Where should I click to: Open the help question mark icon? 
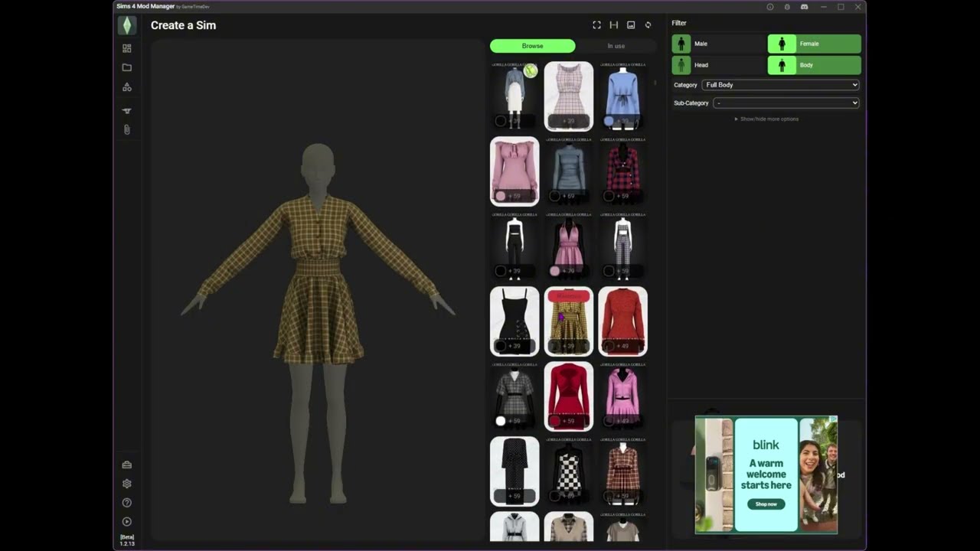click(x=127, y=503)
